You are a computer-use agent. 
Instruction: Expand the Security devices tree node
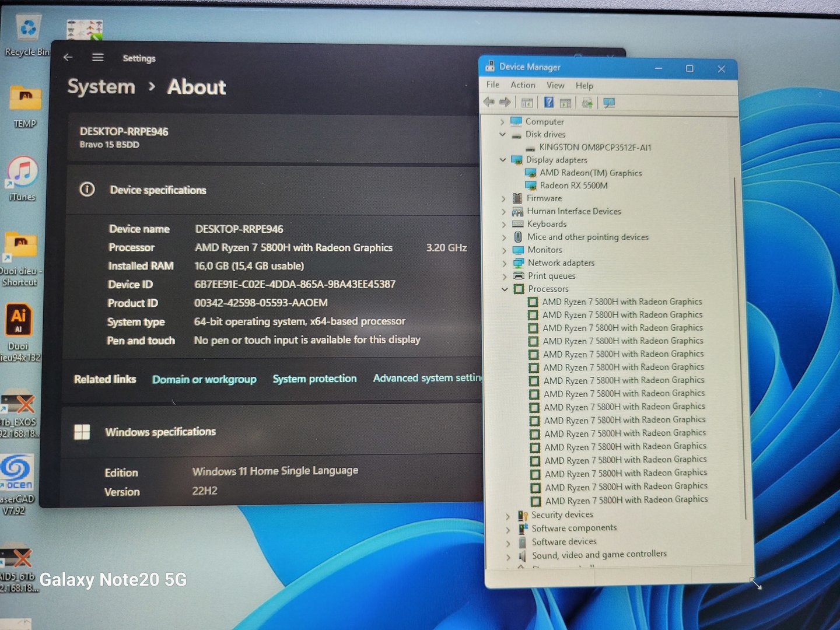tap(508, 516)
